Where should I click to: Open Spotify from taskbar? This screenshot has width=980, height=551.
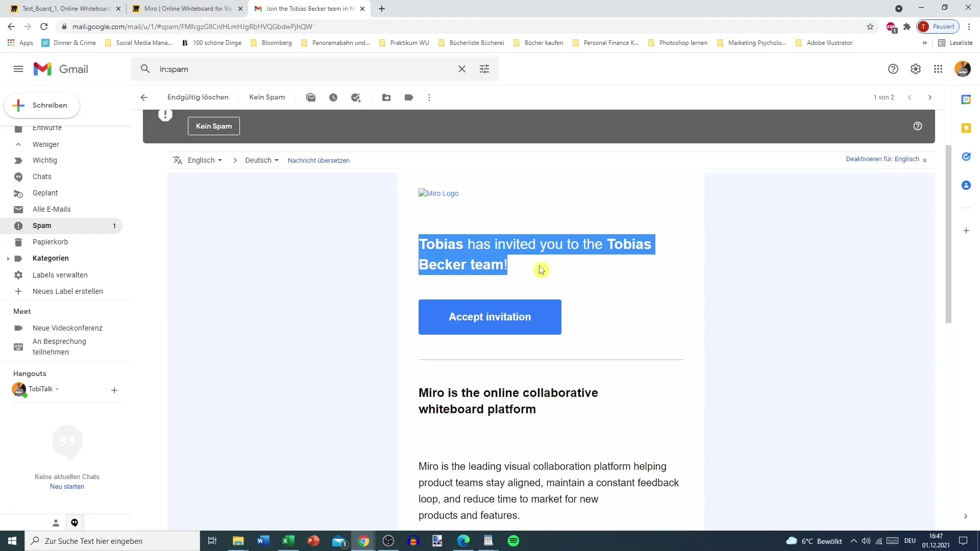(x=513, y=541)
